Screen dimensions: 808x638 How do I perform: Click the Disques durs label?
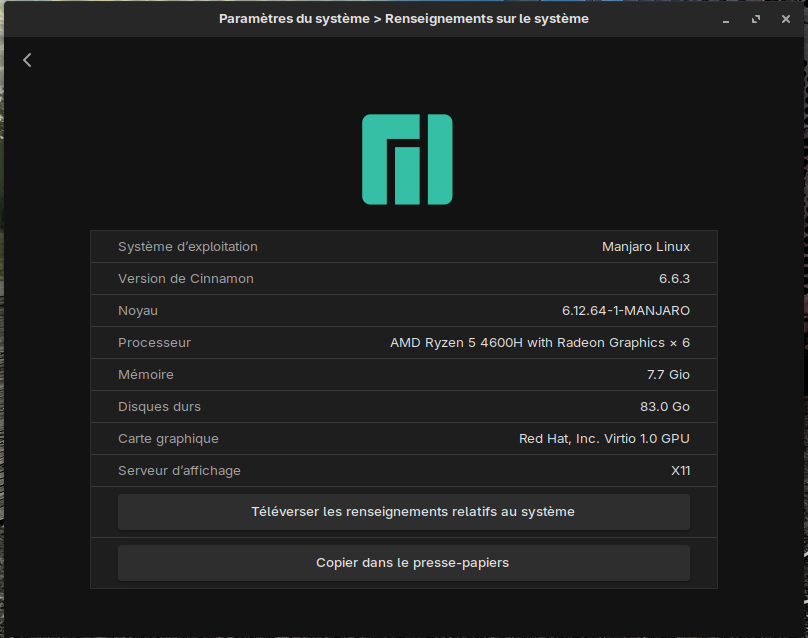159,407
